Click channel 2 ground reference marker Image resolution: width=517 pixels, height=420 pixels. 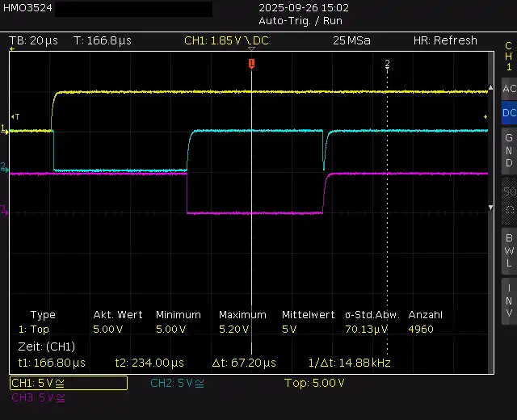pyautogui.click(x=4, y=167)
